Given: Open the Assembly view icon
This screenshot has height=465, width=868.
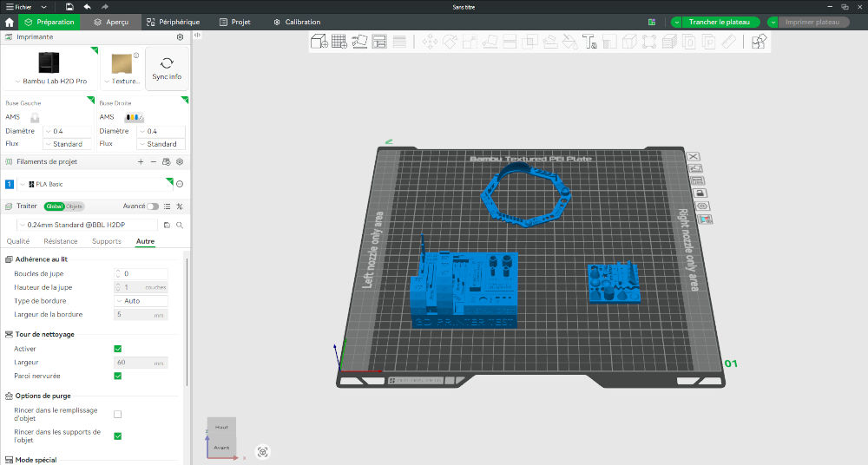Looking at the screenshot, I should [759, 42].
